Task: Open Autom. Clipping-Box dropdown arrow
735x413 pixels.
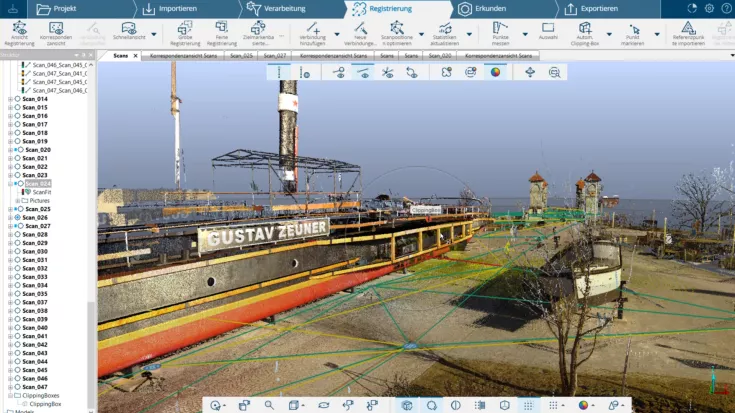Action: [x=609, y=34]
